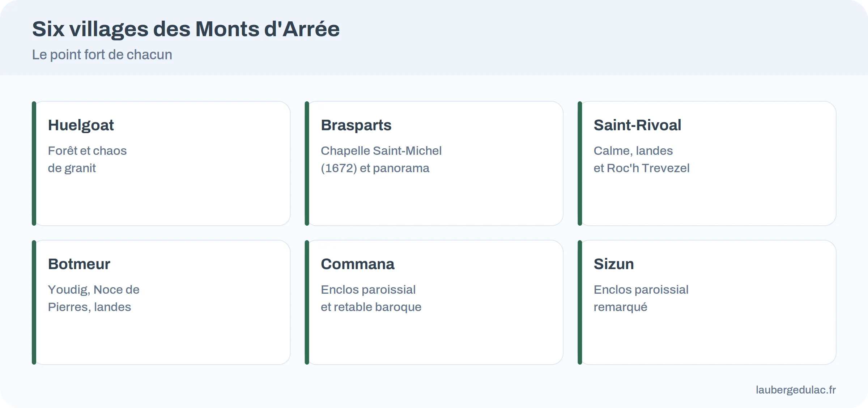Open the laubergedulac.fr link

pyautogui.click(x=796, y=390)
